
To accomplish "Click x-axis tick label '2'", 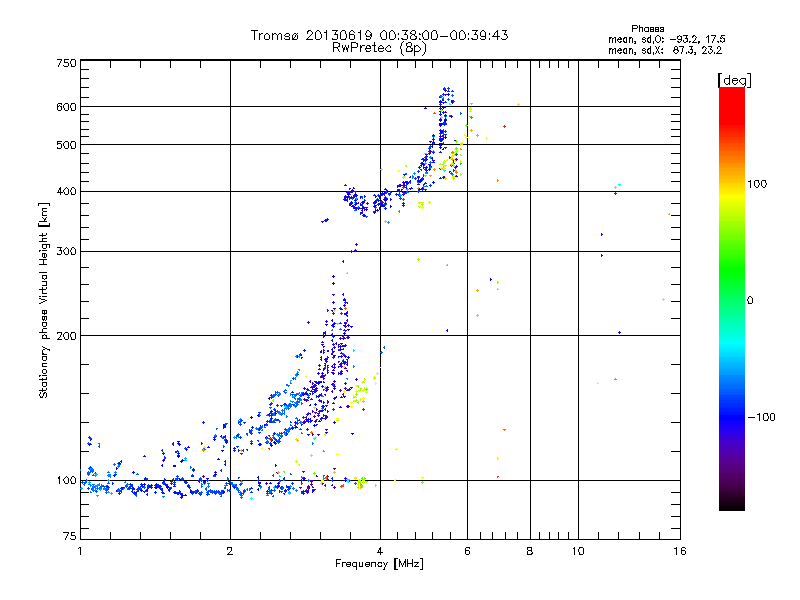I will point(230,551).
